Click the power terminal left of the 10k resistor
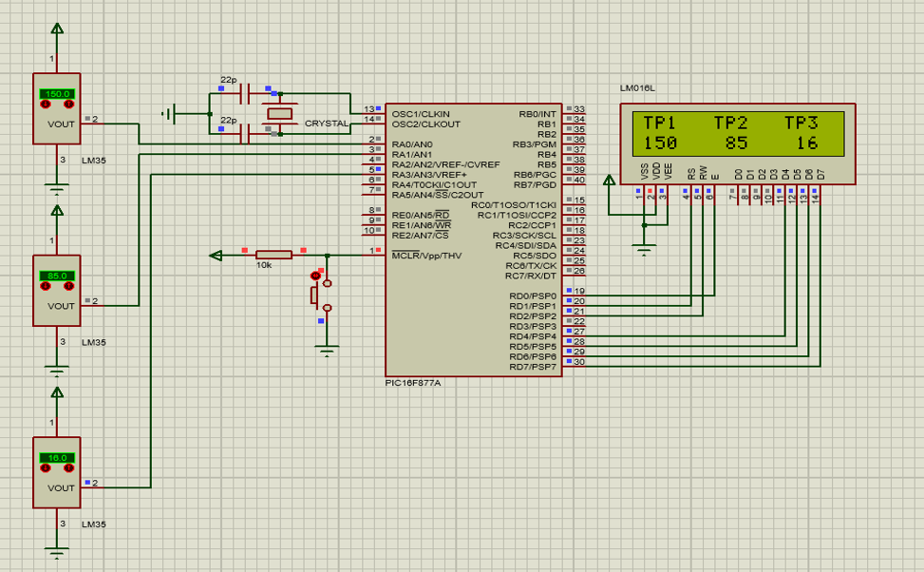 [x=216, y=255]
